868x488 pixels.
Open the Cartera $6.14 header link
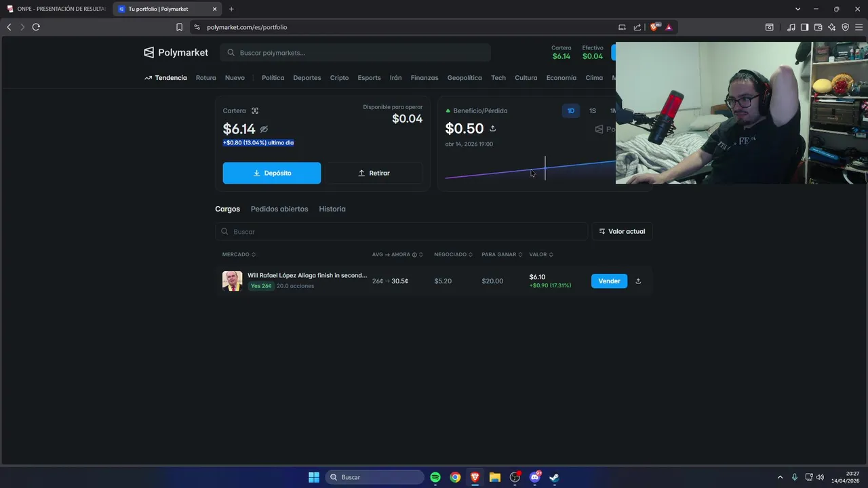(x=561, y=52)
